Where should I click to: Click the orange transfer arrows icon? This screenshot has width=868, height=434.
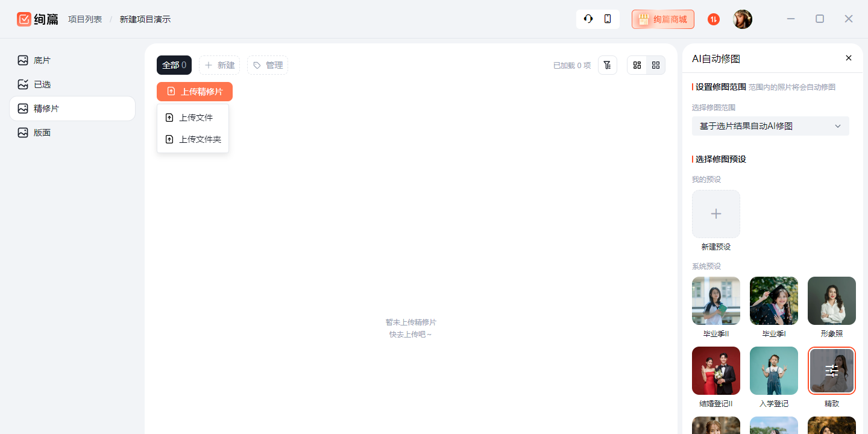[714, 19]
